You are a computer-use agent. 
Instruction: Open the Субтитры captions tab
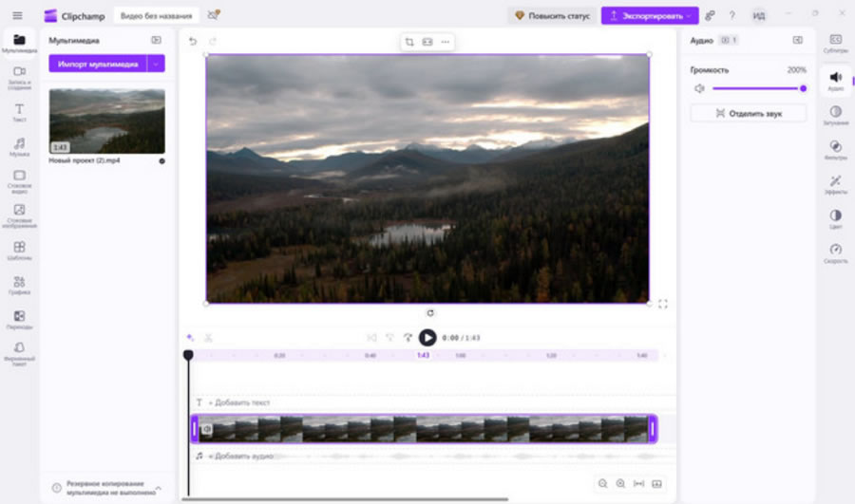[x=835, y=43]
